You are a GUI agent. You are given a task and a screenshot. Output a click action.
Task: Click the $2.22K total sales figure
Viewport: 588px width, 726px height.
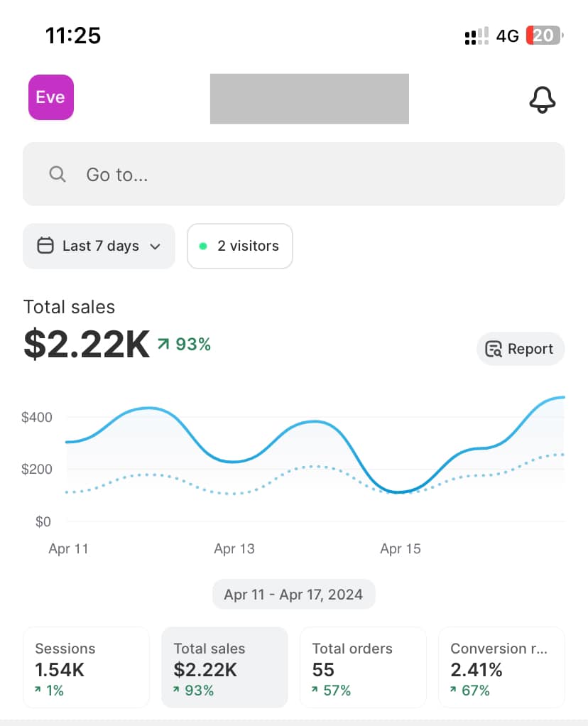(x=86, y=344)
